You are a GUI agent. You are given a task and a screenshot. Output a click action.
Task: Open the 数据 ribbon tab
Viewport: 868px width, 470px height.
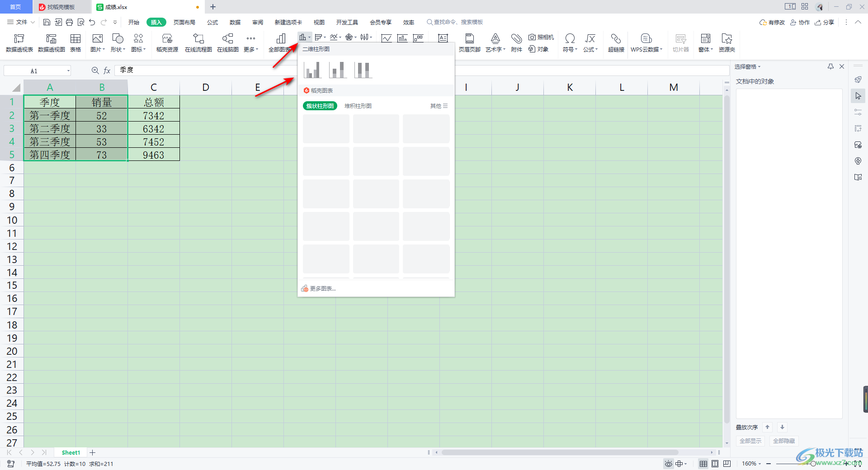[x=235, y=22]
